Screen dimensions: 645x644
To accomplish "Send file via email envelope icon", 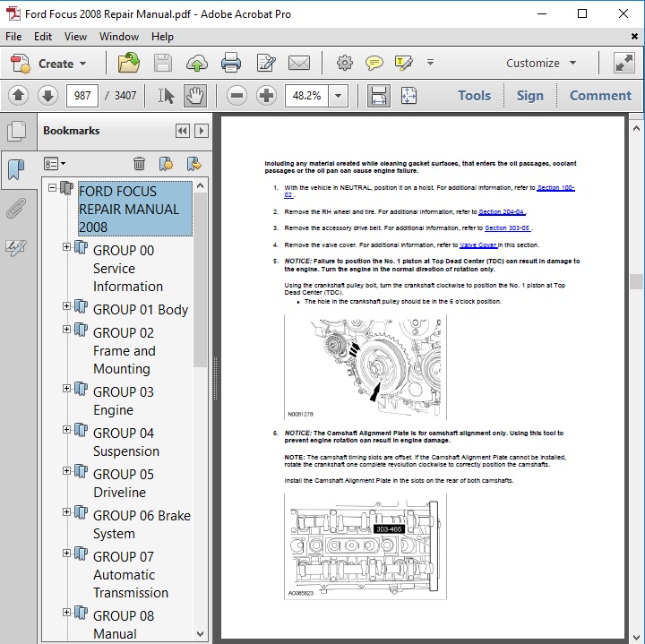I will 299,64.
